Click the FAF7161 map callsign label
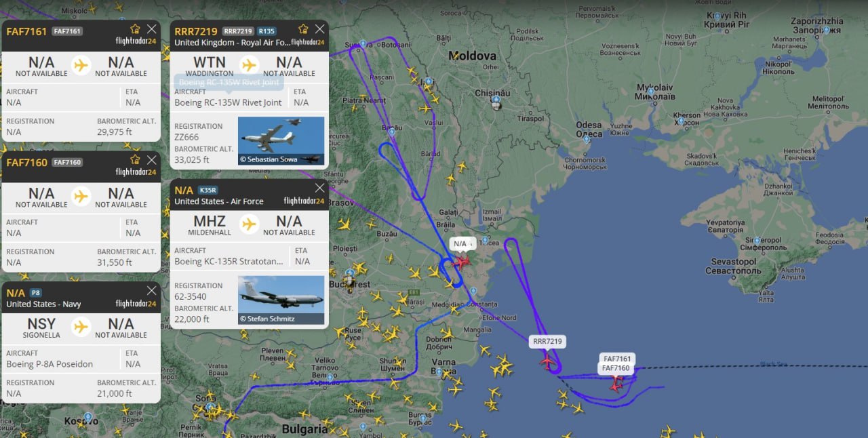This screenshot has width=868, height=438. pos(617,359)
